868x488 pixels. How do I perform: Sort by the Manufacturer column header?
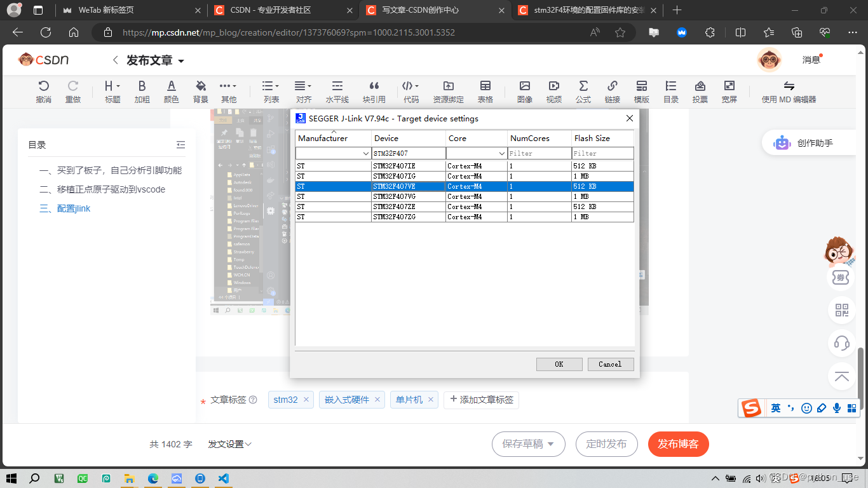coord(333,138)
